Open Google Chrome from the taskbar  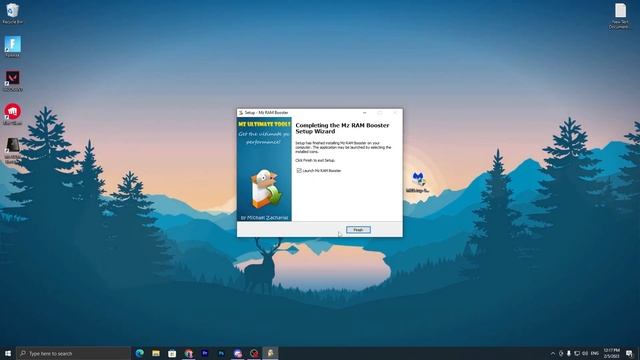pyautogui.click(x=189, y=353)
